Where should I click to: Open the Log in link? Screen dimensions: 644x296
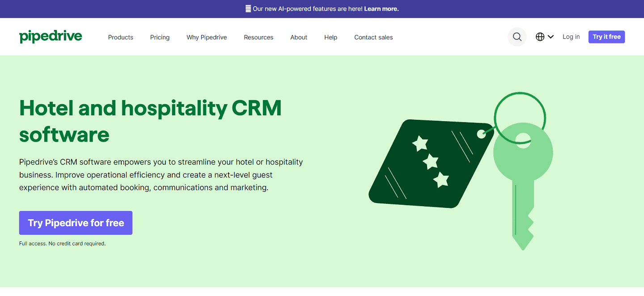pyautogui.click(x=571, y=37)
